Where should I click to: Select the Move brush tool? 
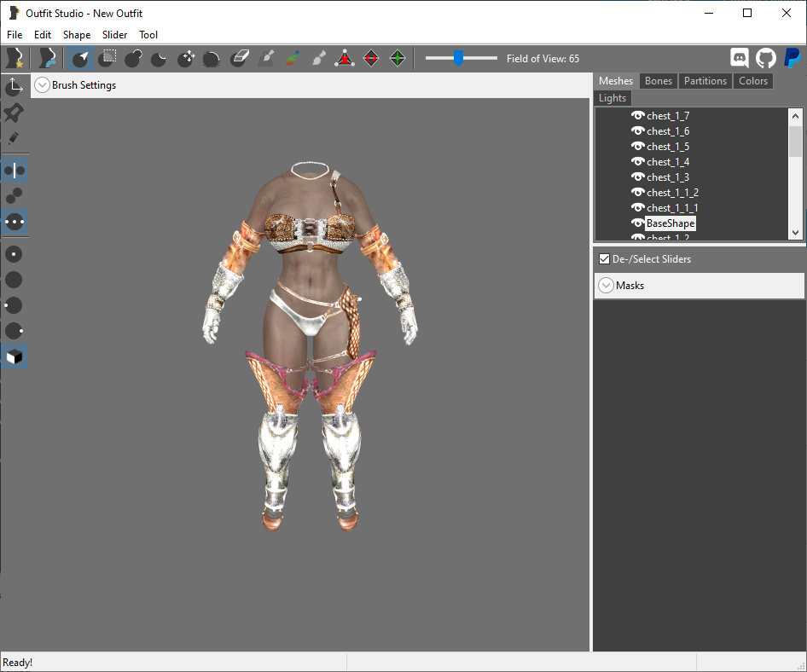click(x=185, y=58)
